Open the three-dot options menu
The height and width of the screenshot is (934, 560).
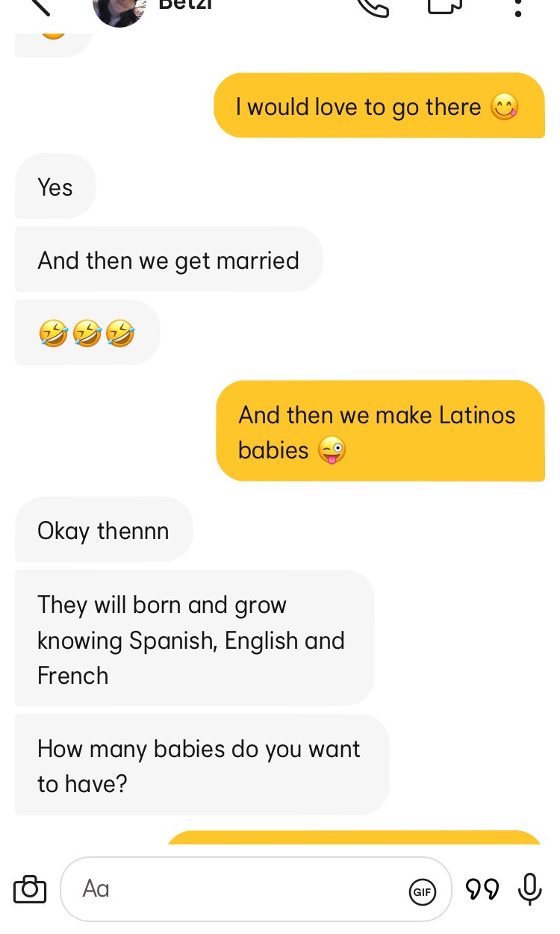517,7
